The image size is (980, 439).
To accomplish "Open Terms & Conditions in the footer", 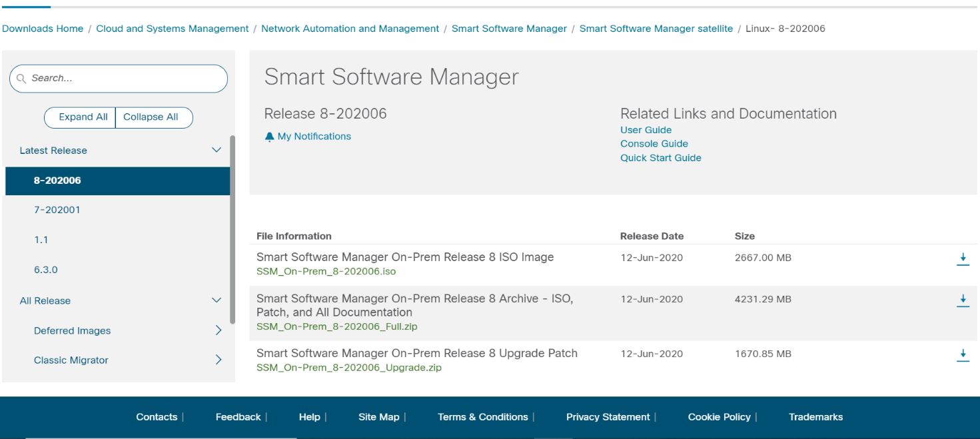I will click(x=482, y=417).
